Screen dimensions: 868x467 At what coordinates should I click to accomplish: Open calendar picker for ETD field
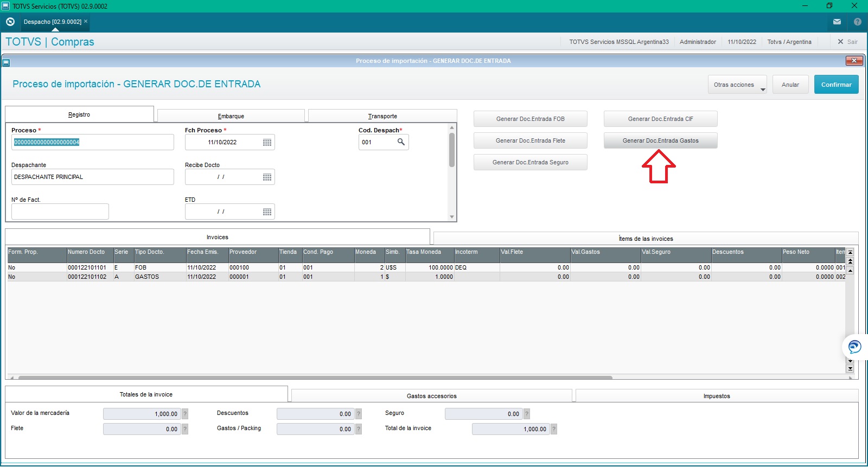267,212
